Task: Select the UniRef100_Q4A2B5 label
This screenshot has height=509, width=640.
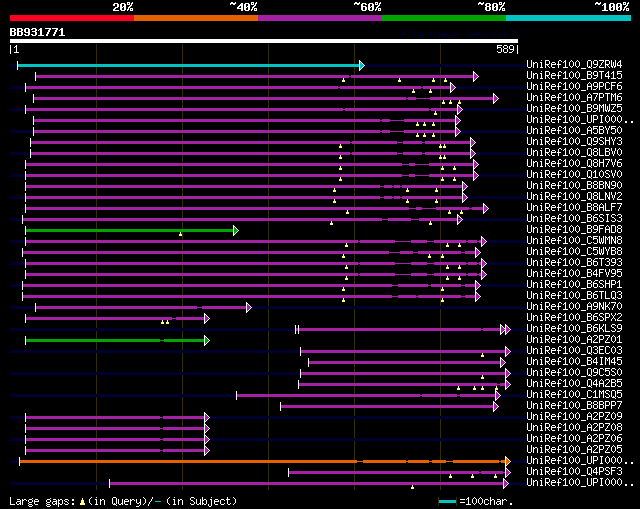Action: (x=574, y=384)
